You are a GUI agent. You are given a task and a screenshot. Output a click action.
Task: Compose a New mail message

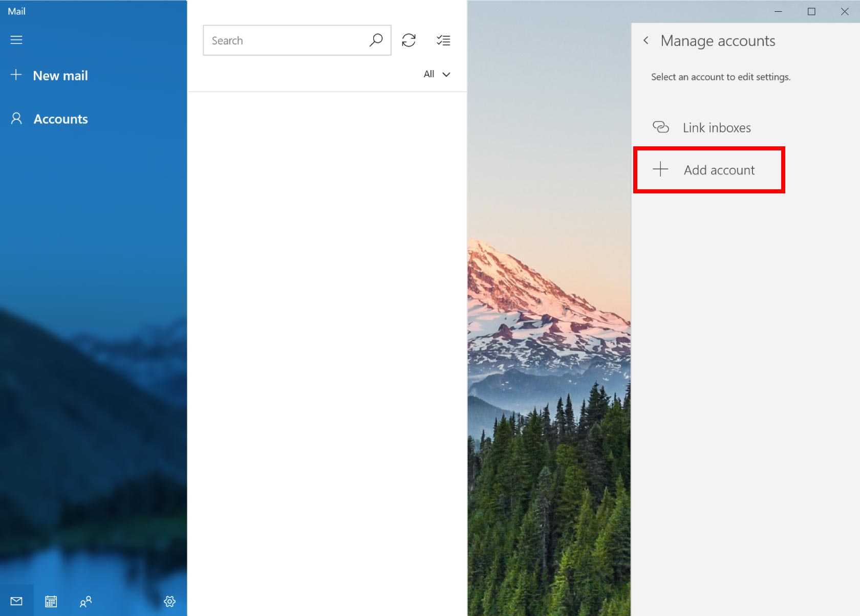(x=49, y=76)
